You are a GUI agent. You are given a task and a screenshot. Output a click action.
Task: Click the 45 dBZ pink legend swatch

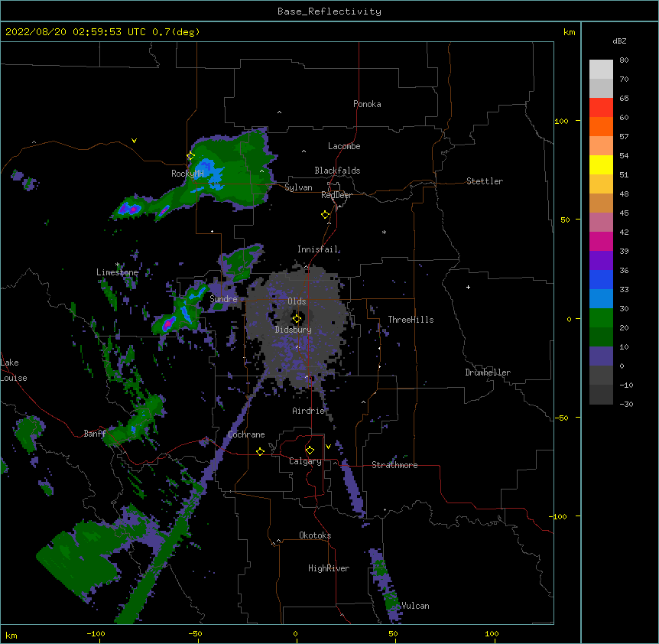tap(601, 223)
